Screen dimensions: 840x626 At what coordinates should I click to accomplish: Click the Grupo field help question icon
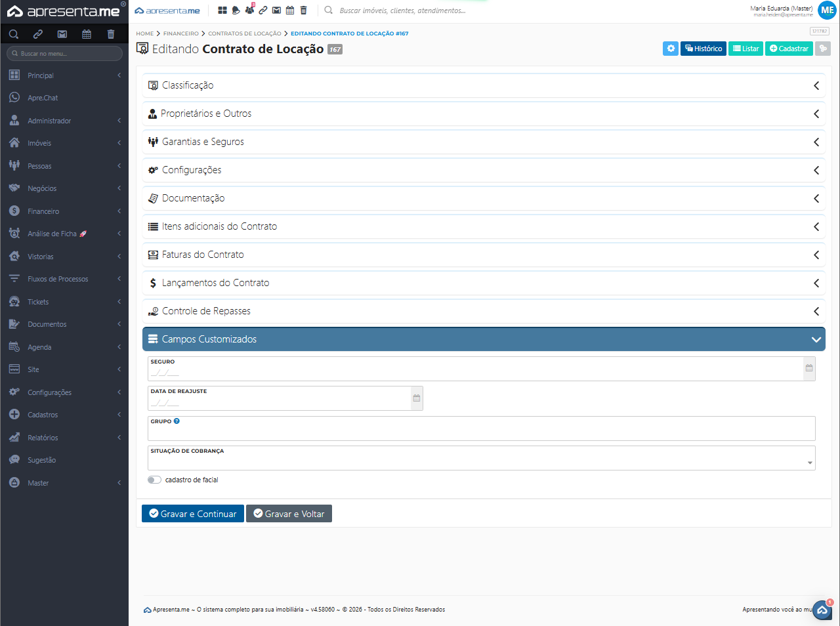pos(177,421)
